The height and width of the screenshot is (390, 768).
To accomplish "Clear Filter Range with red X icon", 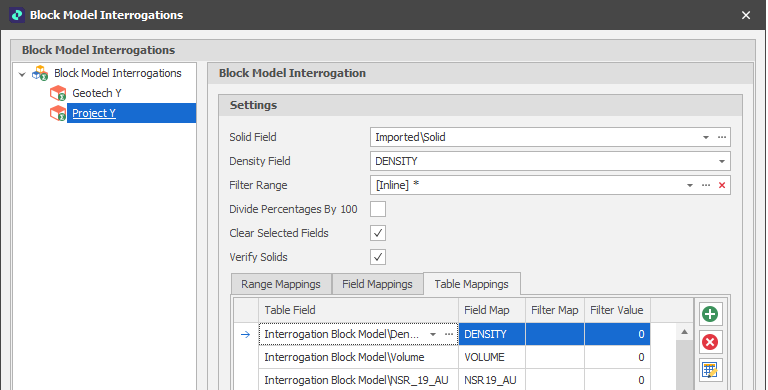I will point(721,185).
